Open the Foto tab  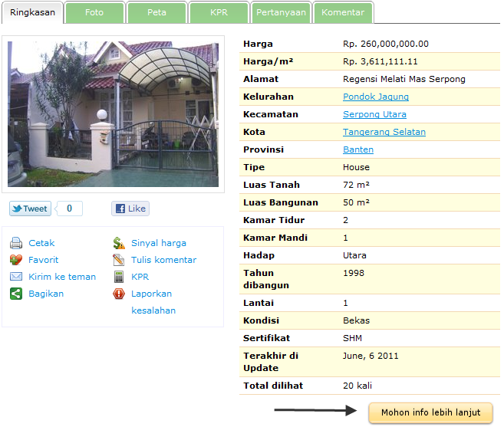pyautogui.click(x=94, y=12)
